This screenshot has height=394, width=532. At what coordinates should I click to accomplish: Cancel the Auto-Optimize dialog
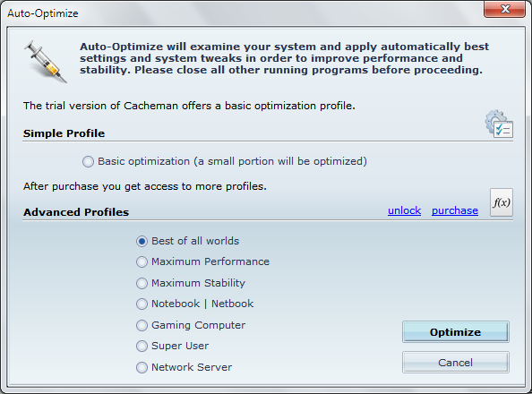click(456, 363)
